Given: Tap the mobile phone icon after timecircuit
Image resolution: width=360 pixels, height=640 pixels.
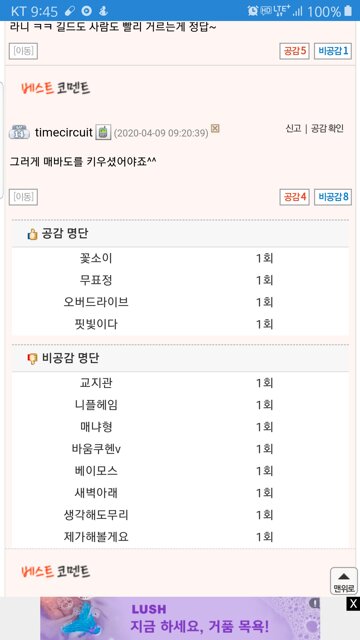Looking at the screenshot, I should click(103, 133).
